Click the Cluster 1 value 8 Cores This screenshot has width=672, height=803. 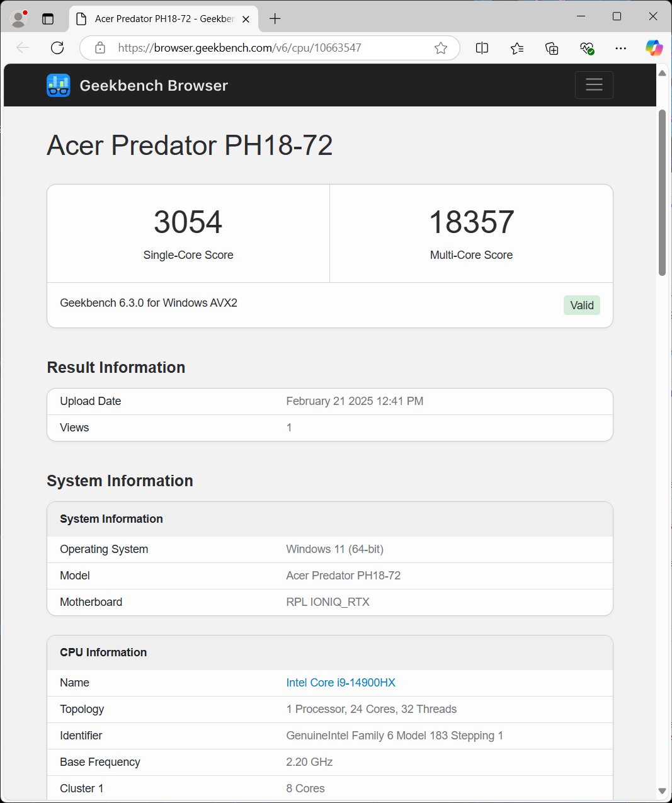[x=305, y=789]
